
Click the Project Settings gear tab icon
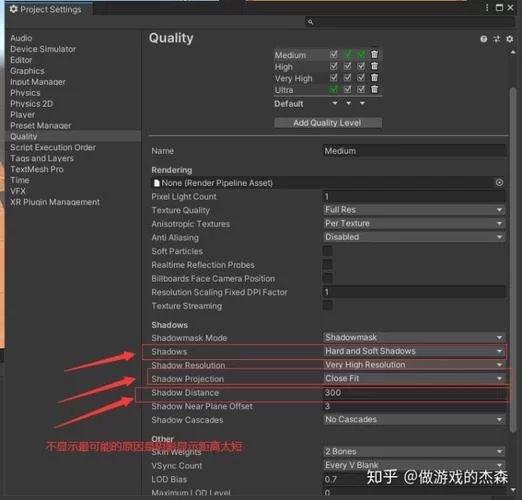[x=13, y=9]
